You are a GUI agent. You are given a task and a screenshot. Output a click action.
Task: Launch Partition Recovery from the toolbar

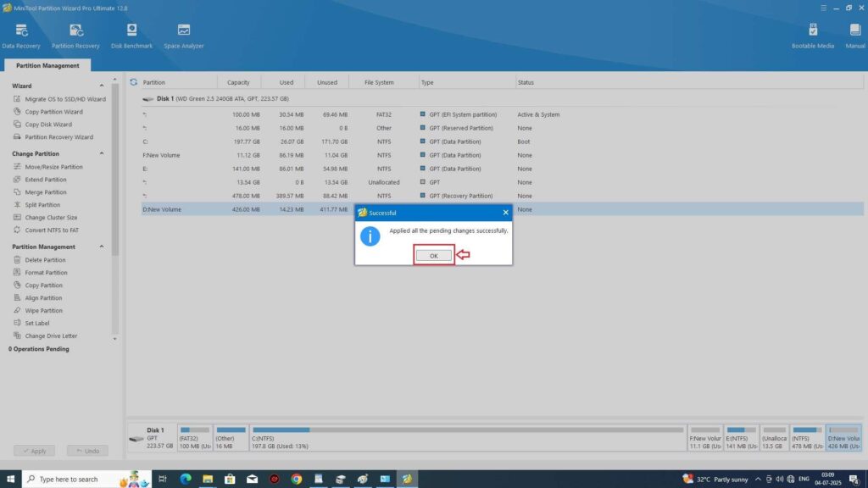point(75,35)
